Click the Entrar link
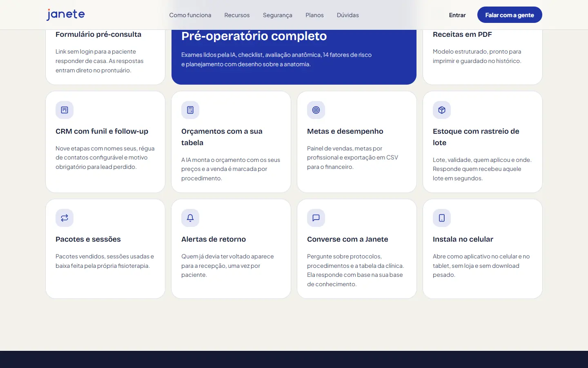 [x=457, y=15]
